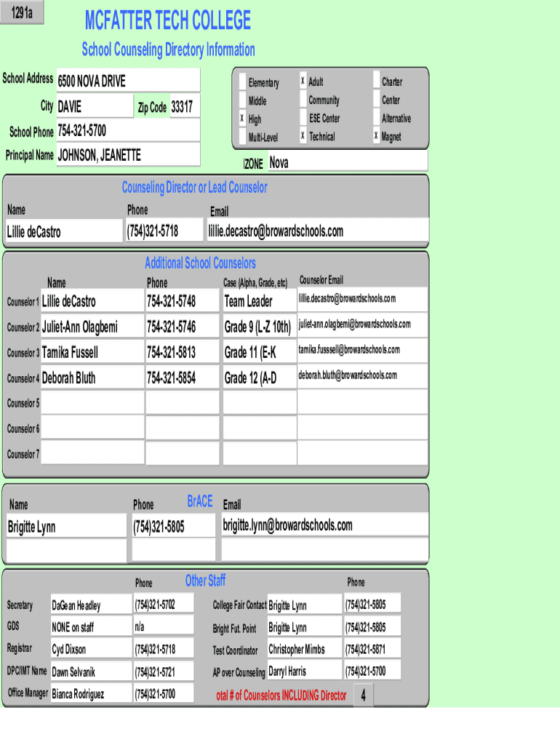Screen dimensions: 560x745
Task: Click the 1291a button
Action: click(23, 15)
